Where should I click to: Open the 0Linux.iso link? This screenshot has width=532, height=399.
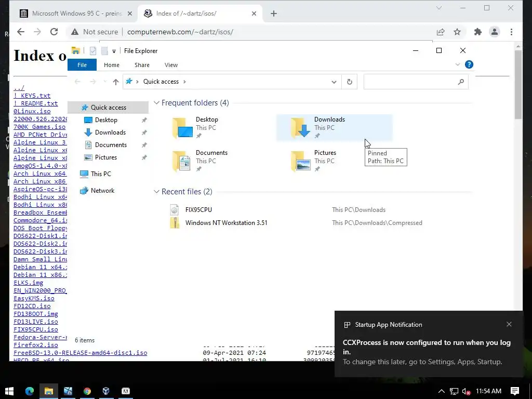coord(32,111)
